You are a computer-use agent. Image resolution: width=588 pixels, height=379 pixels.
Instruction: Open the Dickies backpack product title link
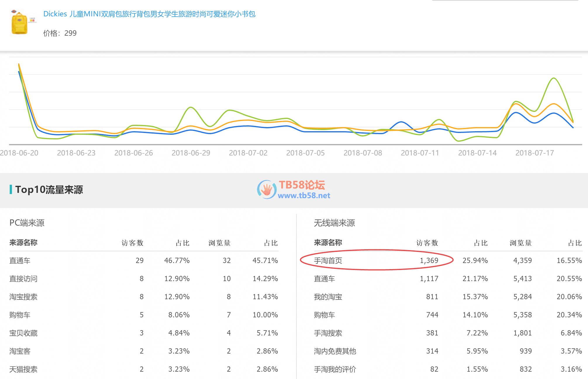coord(149,14)
